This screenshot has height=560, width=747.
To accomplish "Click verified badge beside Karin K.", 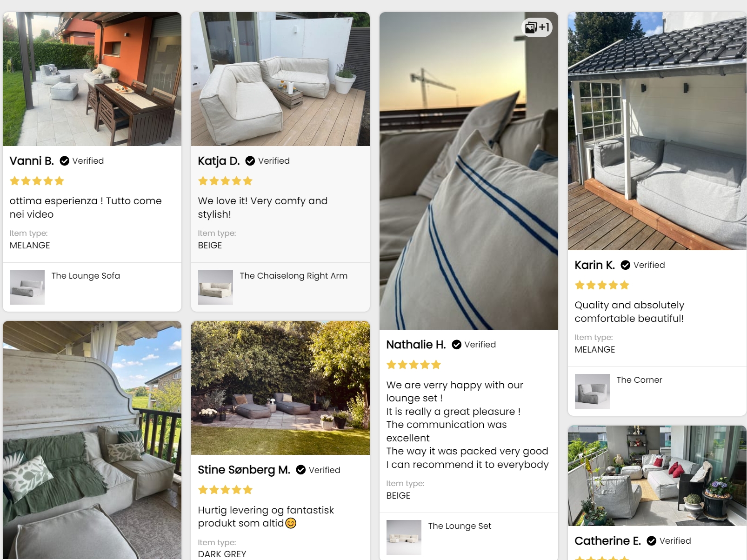I will 626,265.
